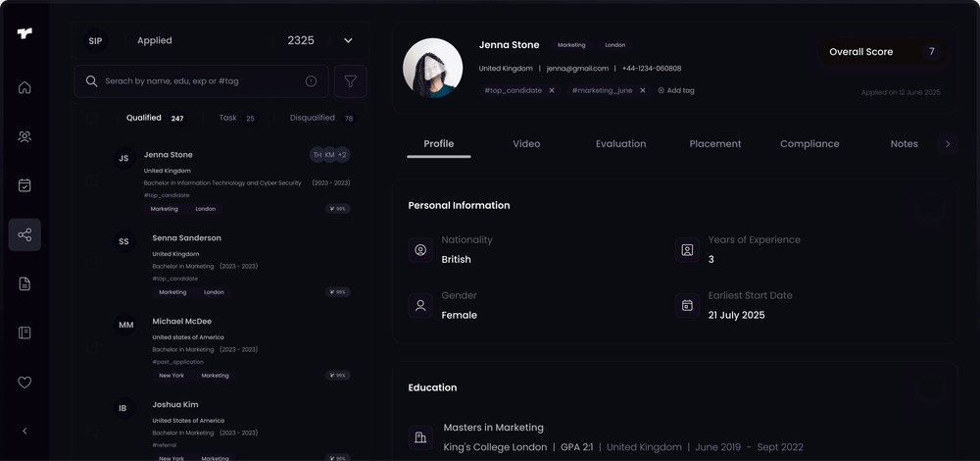This screenshot has width=980, height=461.
Task: Open the Candidates people icon in sidebar
Action: point(24,136)
